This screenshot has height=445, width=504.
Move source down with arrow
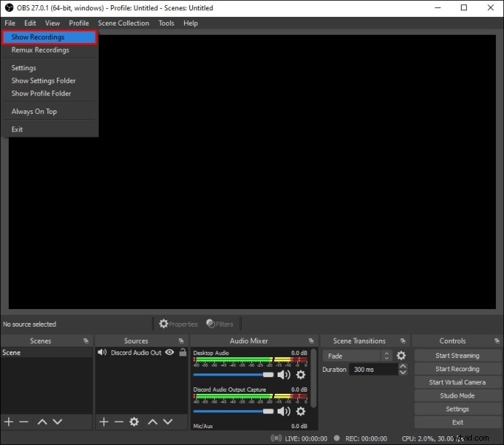168,422
